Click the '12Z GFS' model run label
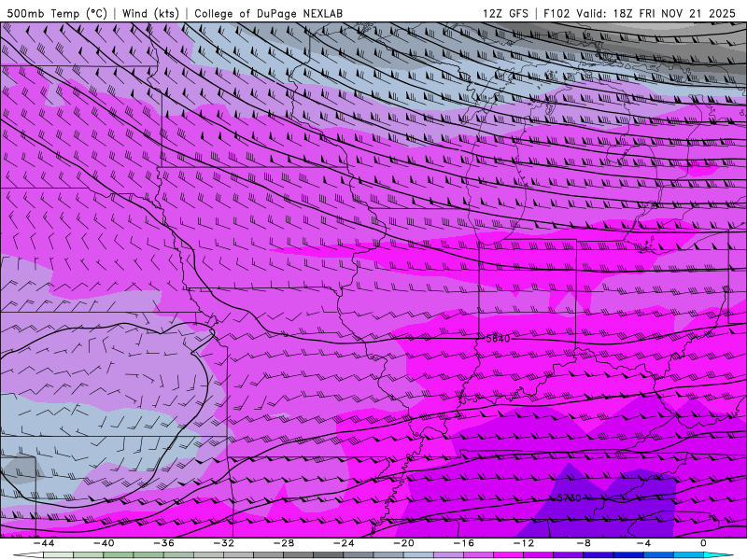The image size is (747, 560). [x=505, y=13]
